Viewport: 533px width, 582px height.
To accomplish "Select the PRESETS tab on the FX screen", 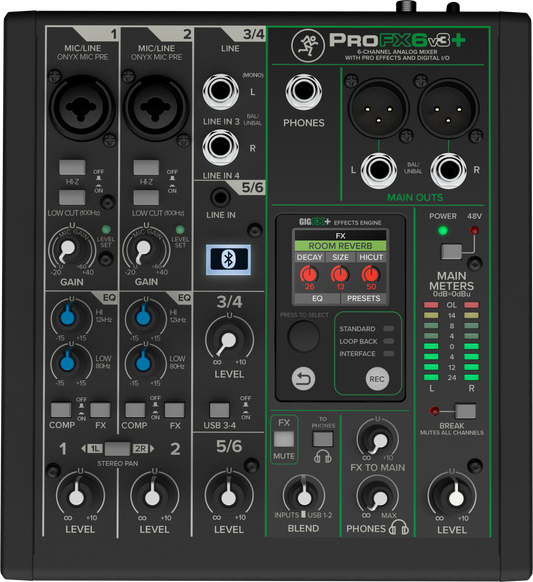I will coord(363,298).
